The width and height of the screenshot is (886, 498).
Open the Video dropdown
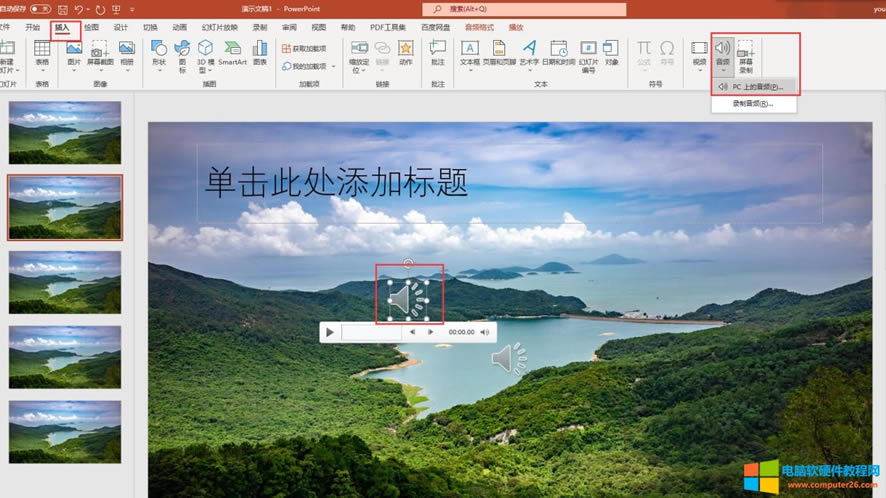699,70
